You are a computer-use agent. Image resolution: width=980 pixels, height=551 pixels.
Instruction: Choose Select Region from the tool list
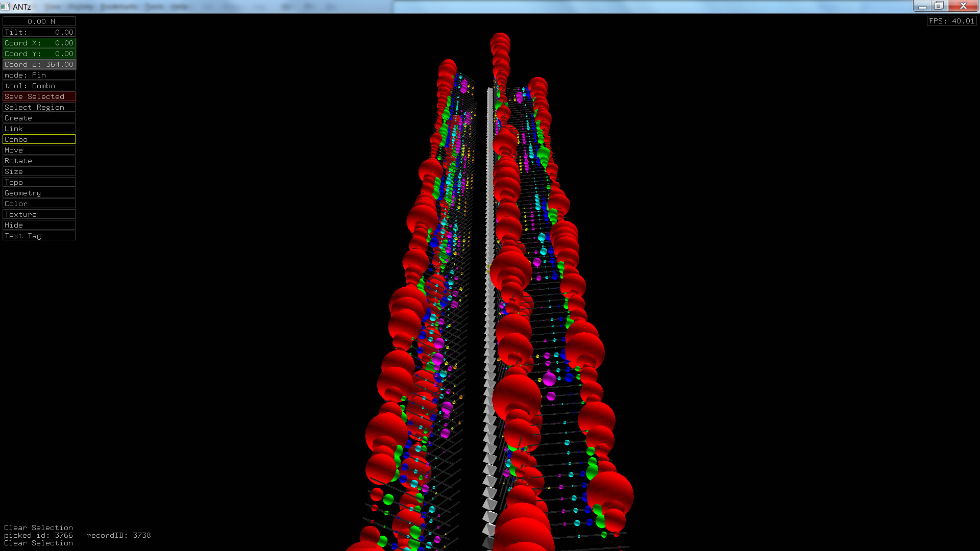click(39, 107)
